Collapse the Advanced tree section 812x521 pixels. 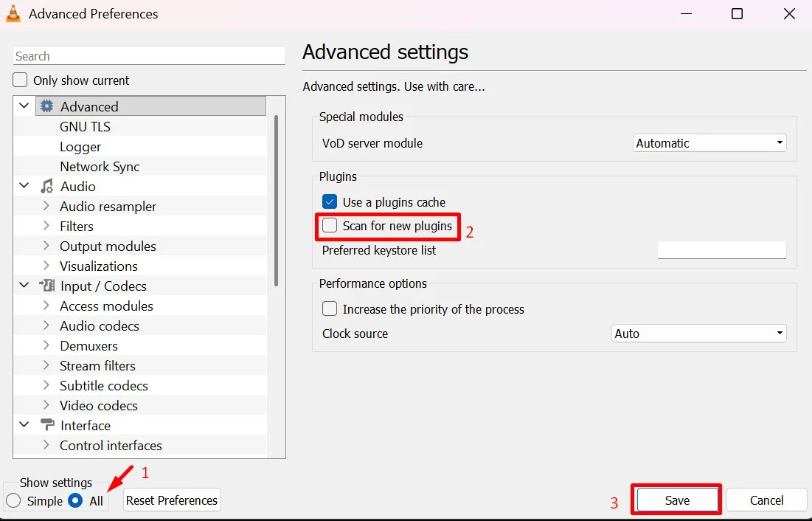point(24,106)
